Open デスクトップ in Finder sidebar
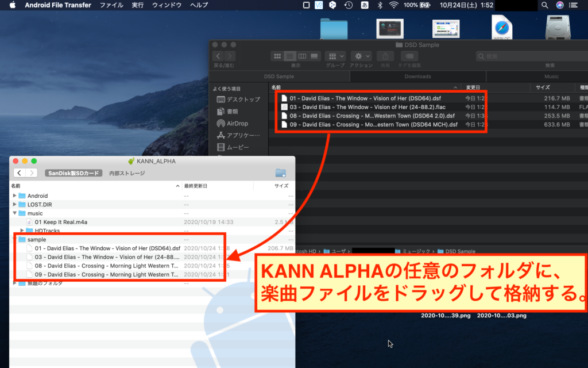 [x=238, y=99]
